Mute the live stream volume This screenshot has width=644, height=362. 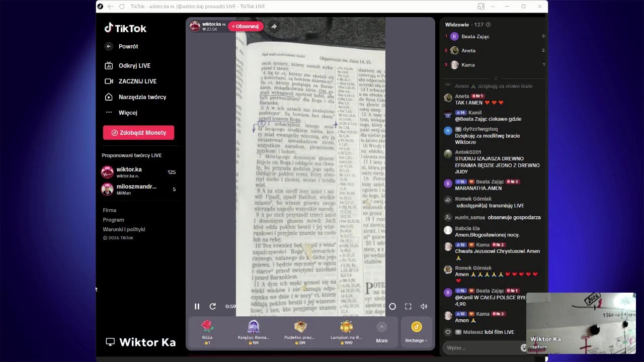coord(424,306)
